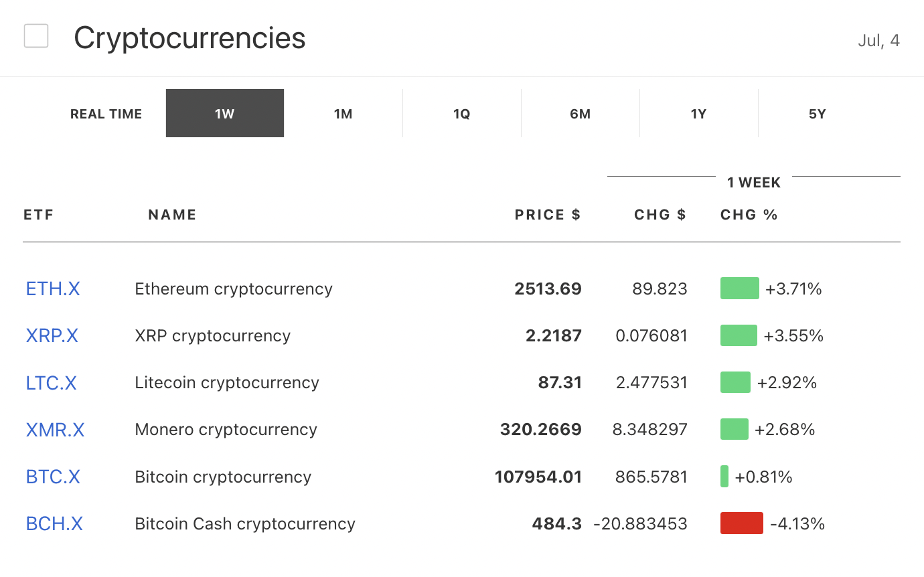Click the CHG $ column header
This screenshot has width=924, height=577.
[660, 215]
